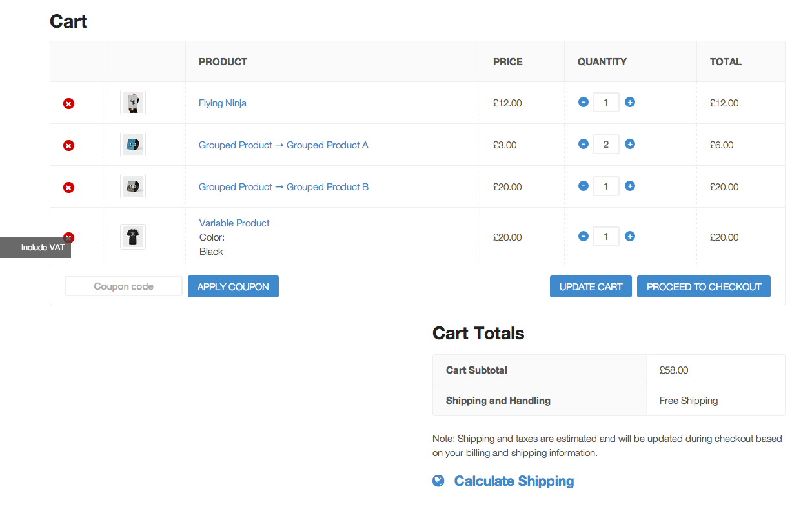Click the Calculate Shipping globe icon
This screenshot has height=520, width=812.
(438, 481)
